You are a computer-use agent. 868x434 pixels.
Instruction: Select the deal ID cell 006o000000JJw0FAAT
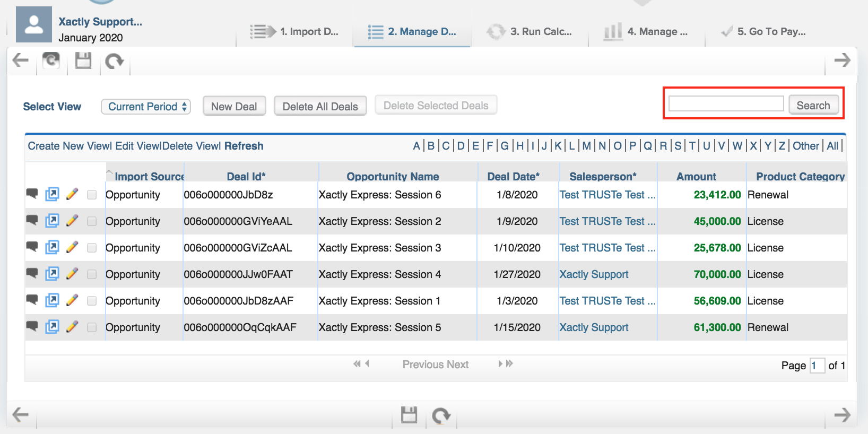click(238, 274)
